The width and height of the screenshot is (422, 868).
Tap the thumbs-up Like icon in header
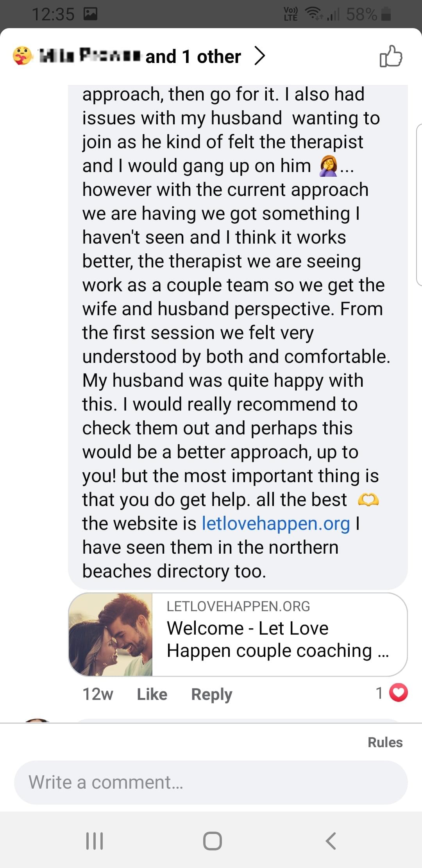click(391, 56)
